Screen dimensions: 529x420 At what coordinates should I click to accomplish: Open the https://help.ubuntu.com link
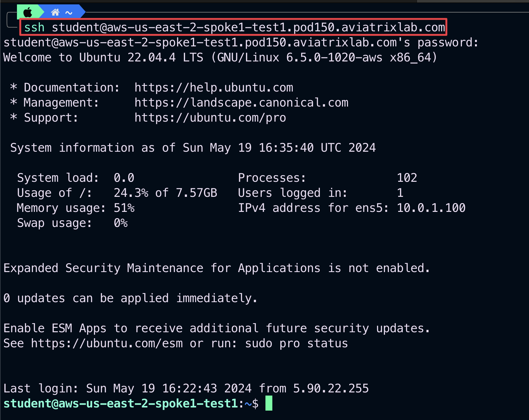point(214,87)
